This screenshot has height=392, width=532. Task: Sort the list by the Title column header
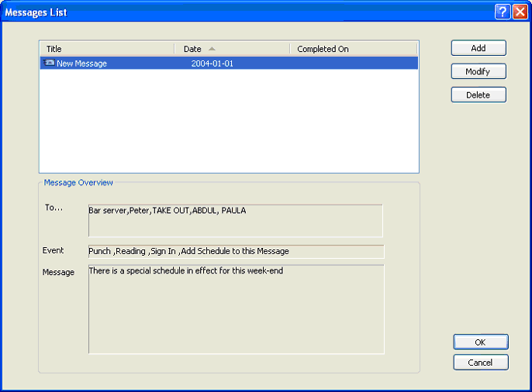tap(107, 49)
